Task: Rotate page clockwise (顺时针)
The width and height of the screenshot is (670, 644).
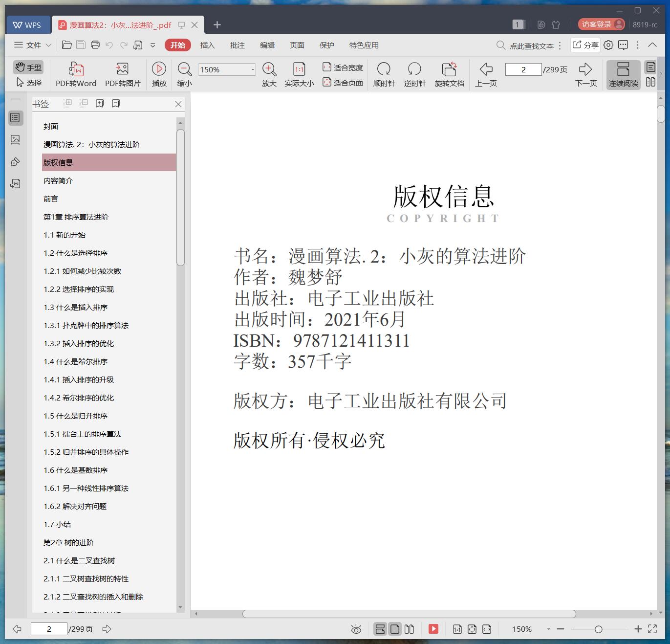Action: tap(384, 74)
